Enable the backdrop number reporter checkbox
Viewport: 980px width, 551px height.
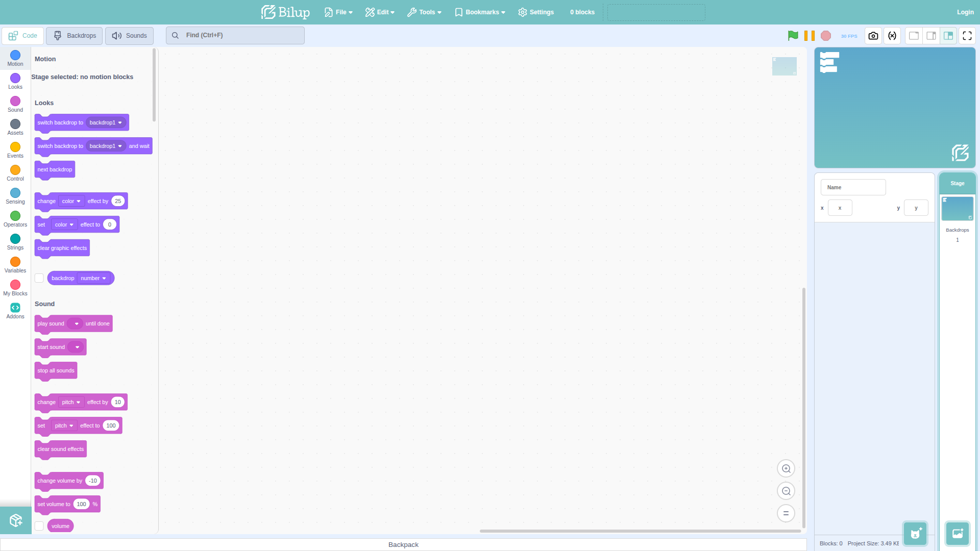39,278
